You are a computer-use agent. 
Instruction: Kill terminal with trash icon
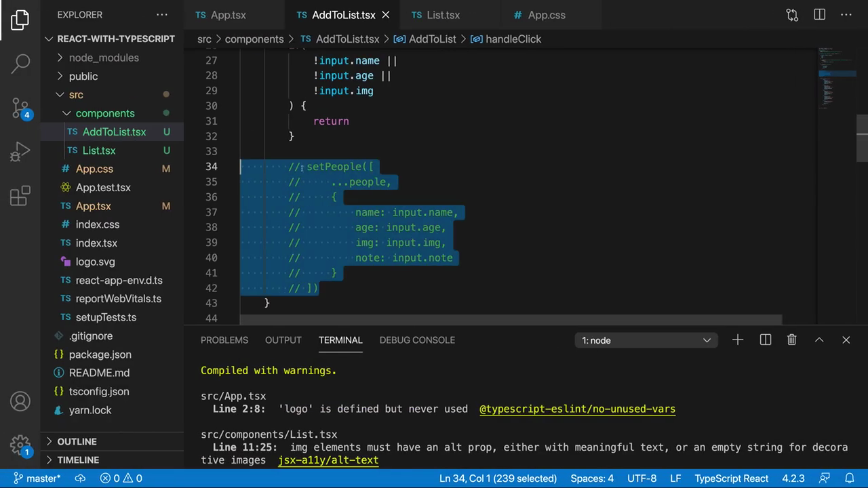(x=791, y=340)
